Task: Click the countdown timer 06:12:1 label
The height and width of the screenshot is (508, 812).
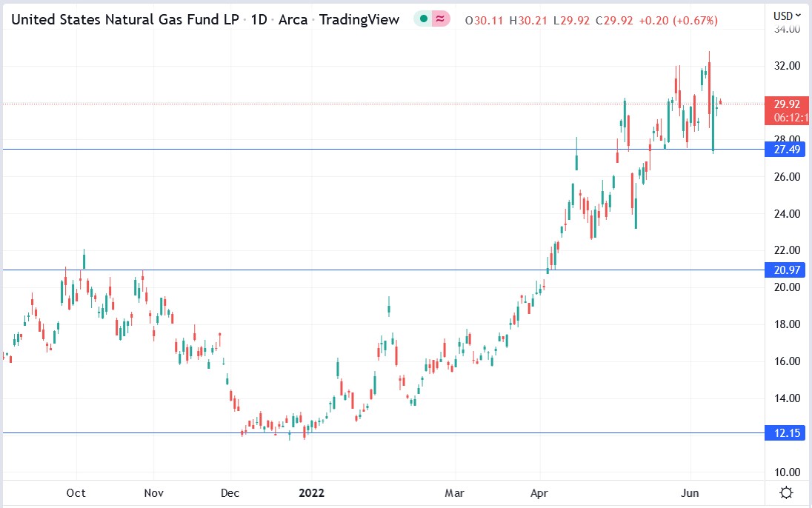Action: [790, 118]
